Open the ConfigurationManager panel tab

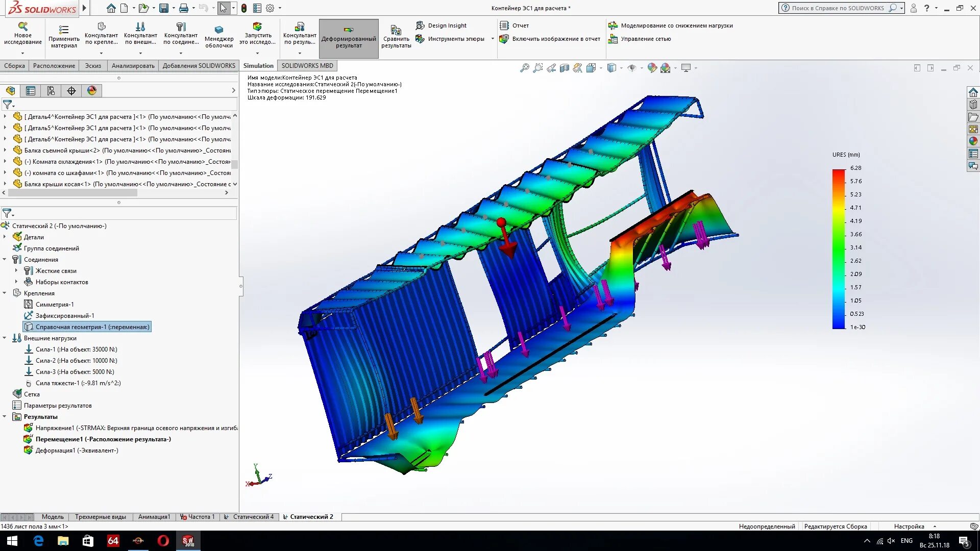[x=51, y=91]
